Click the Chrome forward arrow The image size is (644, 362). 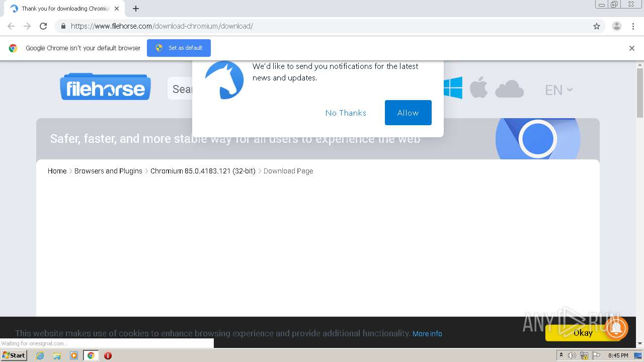pyautogui.click(x=27, y=26)
